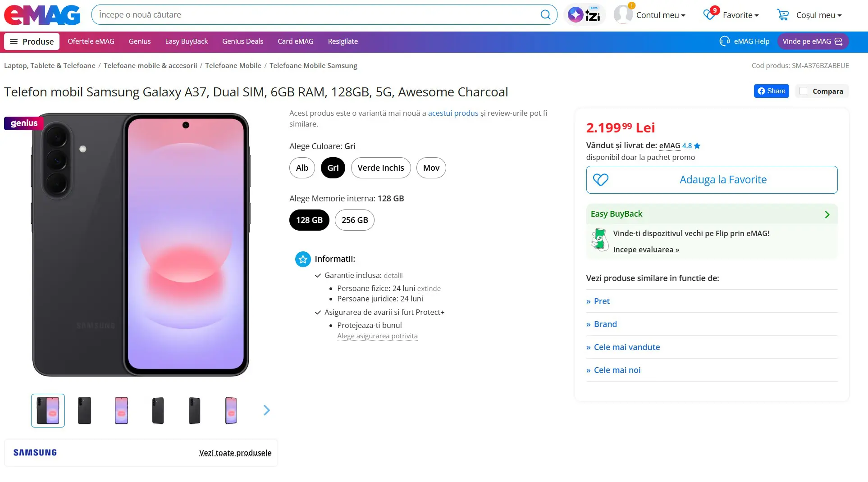The width and height of the screenshot is (868, 482).
Task: Click the eMAG Help headset icon
Action: [x=724, y=41]
